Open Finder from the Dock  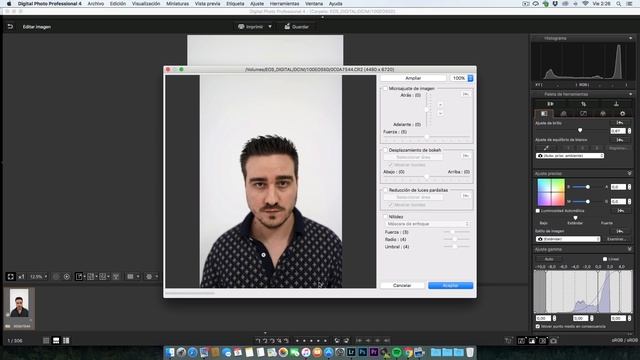[x=170, y=352]
